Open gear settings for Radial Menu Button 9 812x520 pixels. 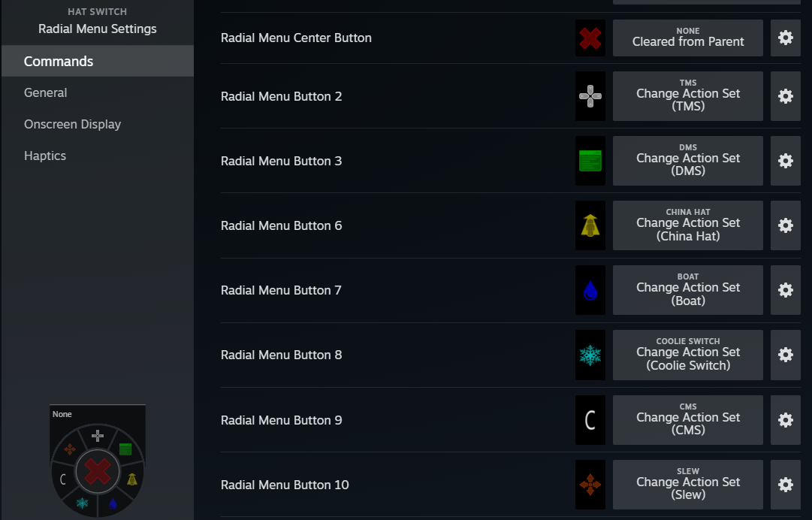[x=786, y=420]
